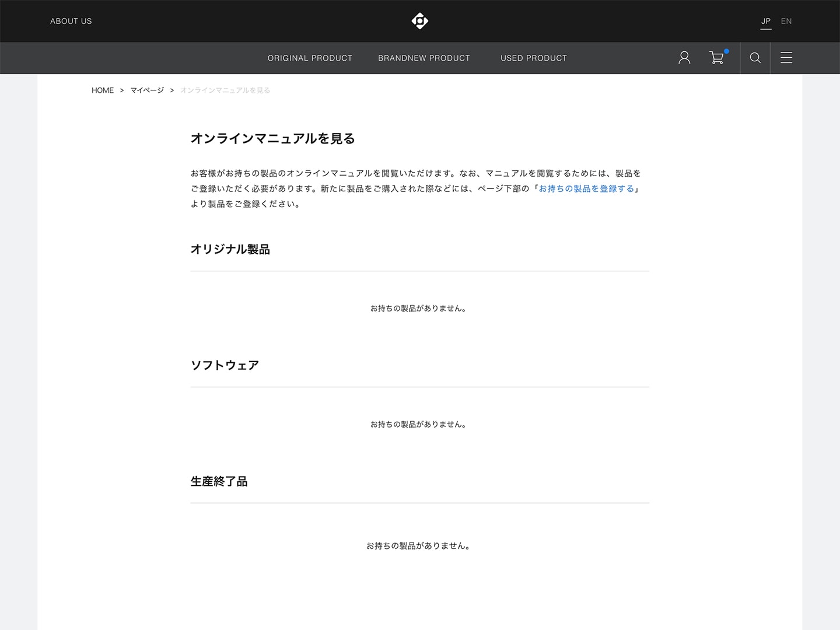Click the empty-products message under 生産終了品
The width and height of the screenshot is (840, 630).
click(418, 545)
